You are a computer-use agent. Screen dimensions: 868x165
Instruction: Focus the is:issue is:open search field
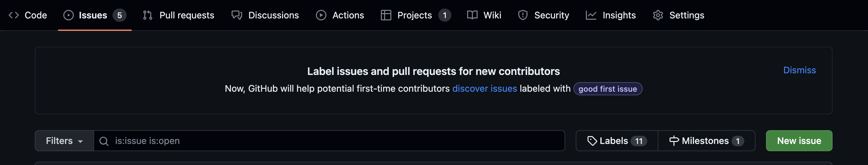point(329,141)
